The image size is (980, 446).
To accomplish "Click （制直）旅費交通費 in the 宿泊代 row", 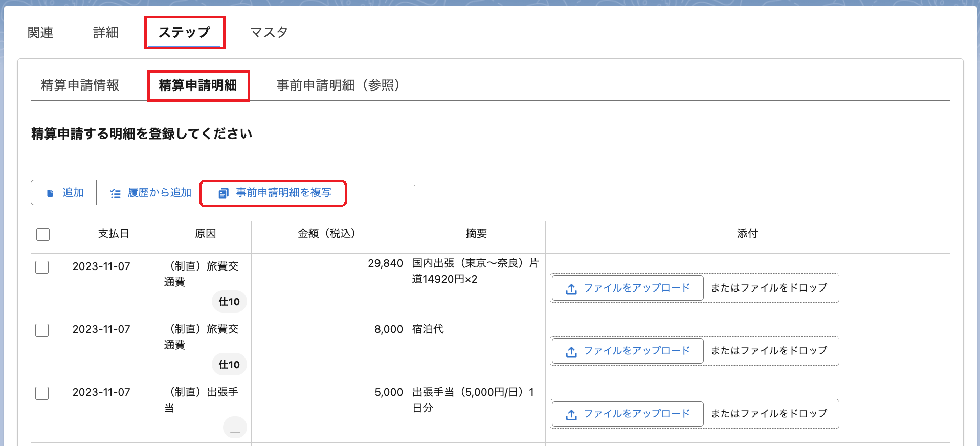I will [202, 337].
